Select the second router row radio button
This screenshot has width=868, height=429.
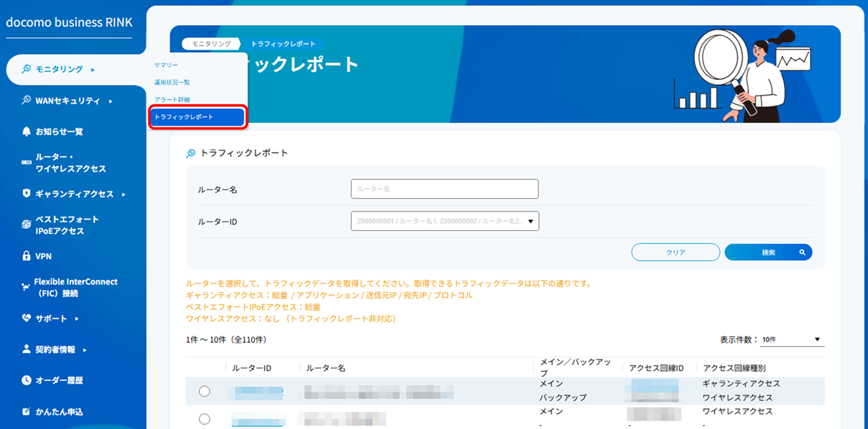pyautogui.click(x=204, y=419)
